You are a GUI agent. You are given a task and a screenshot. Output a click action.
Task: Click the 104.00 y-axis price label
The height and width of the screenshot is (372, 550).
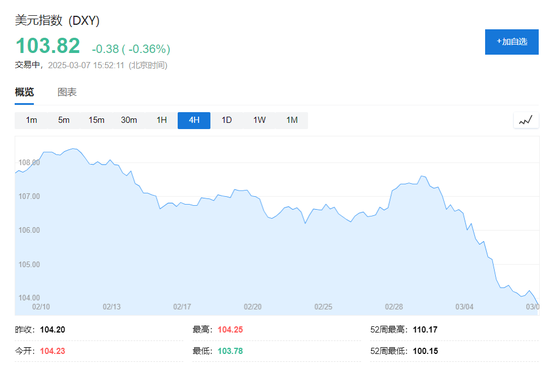pos(29,298)
